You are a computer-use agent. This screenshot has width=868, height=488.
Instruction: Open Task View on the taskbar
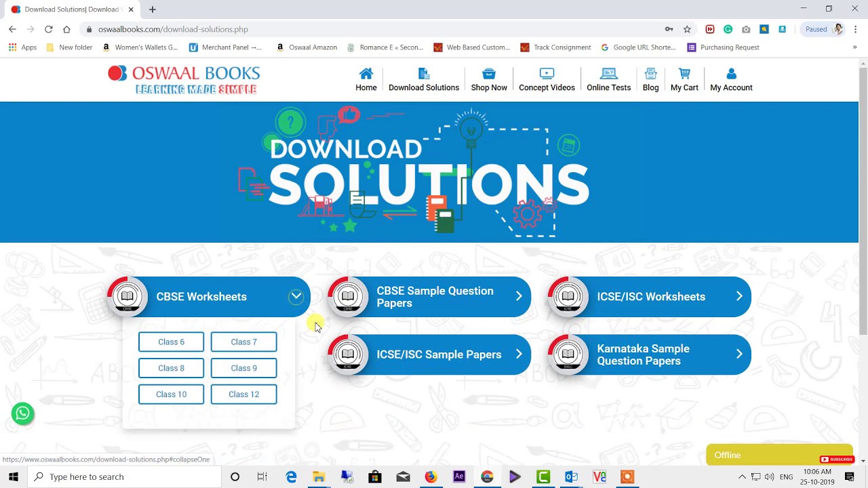[x=262, y=476]
